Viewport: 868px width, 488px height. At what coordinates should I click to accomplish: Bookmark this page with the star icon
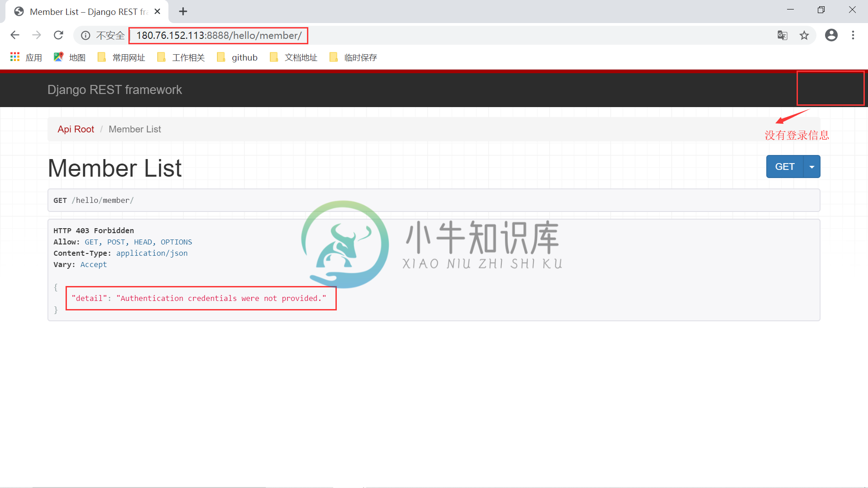pos(804,35)
